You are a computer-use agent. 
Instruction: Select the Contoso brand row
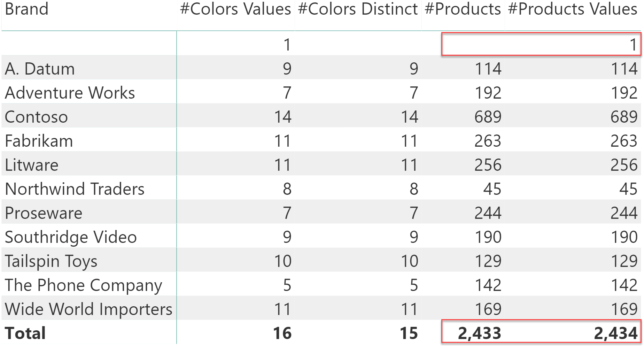click(321, 116)
